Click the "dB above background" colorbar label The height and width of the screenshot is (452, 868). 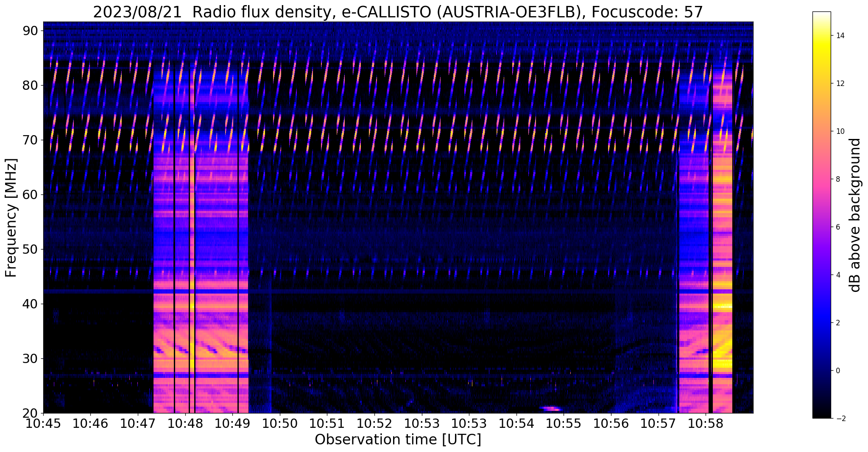(x=855, y=215)
